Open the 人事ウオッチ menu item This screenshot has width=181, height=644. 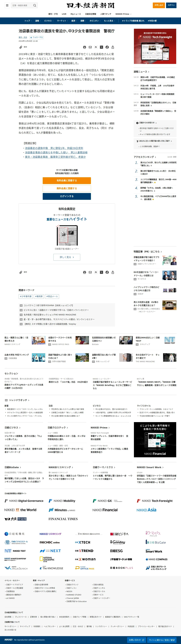pyautogui.click(x=106, y=14)
